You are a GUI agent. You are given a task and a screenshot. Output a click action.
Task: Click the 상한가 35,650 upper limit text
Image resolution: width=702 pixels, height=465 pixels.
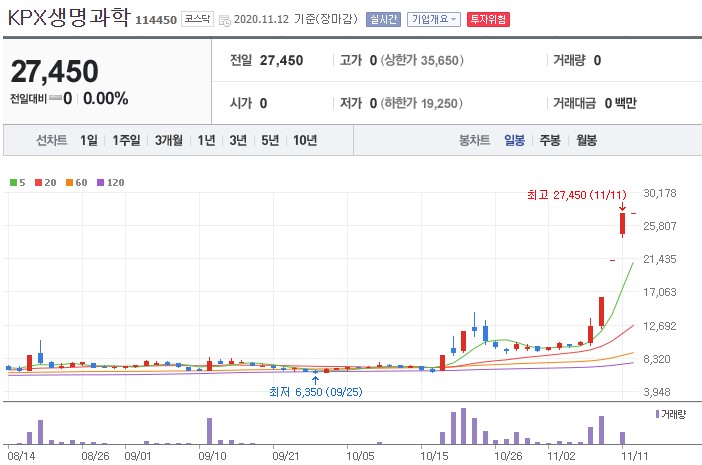(x=422, y=60)
